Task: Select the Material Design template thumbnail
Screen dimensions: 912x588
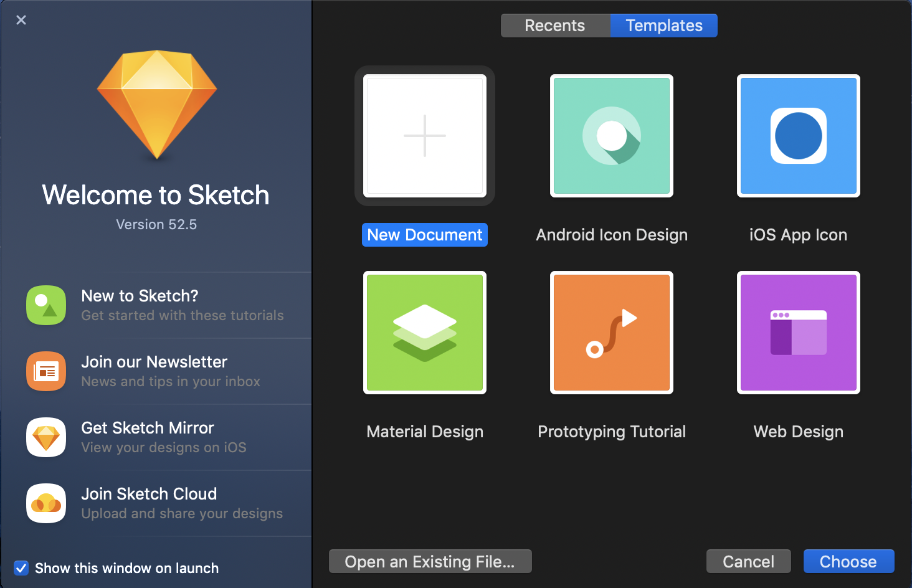Action: click(x=425, y=333)
